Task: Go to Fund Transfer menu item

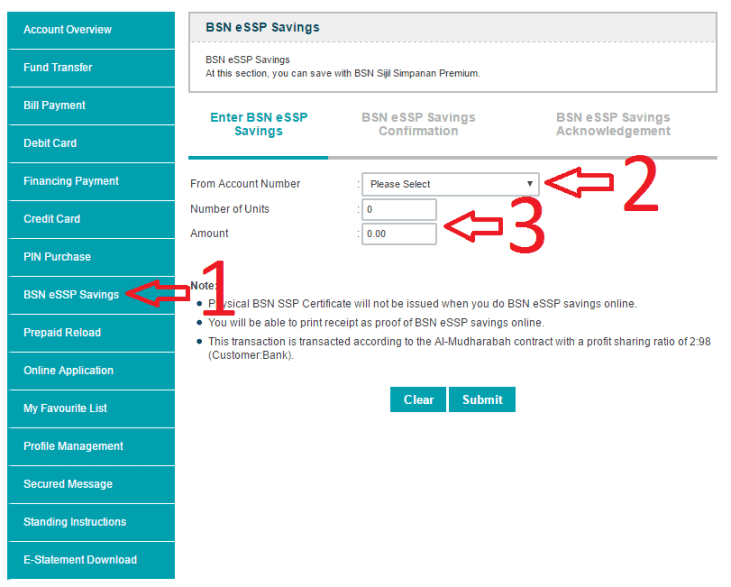Action: pos(91,68)
